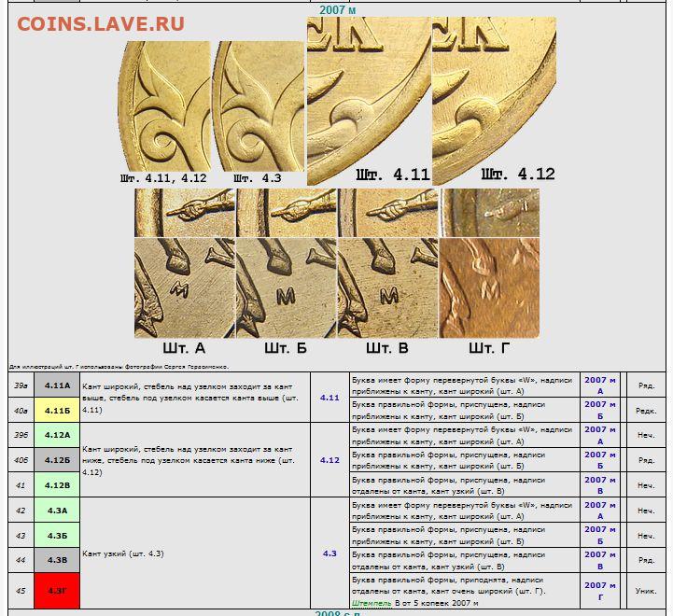Click the 4.11 link in obverse column
Screen dimensions: 673x616
pos(329,398)
